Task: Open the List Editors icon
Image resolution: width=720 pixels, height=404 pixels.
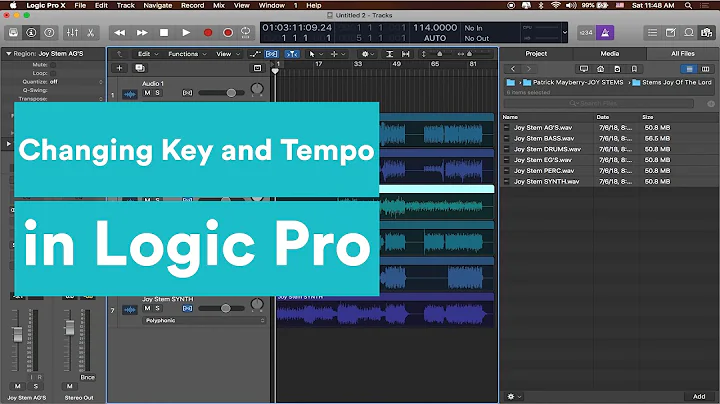Action: click(652, 33)
